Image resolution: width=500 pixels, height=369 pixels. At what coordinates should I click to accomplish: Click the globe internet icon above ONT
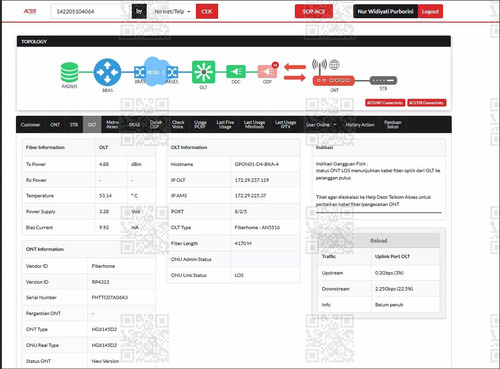point(334,65)
